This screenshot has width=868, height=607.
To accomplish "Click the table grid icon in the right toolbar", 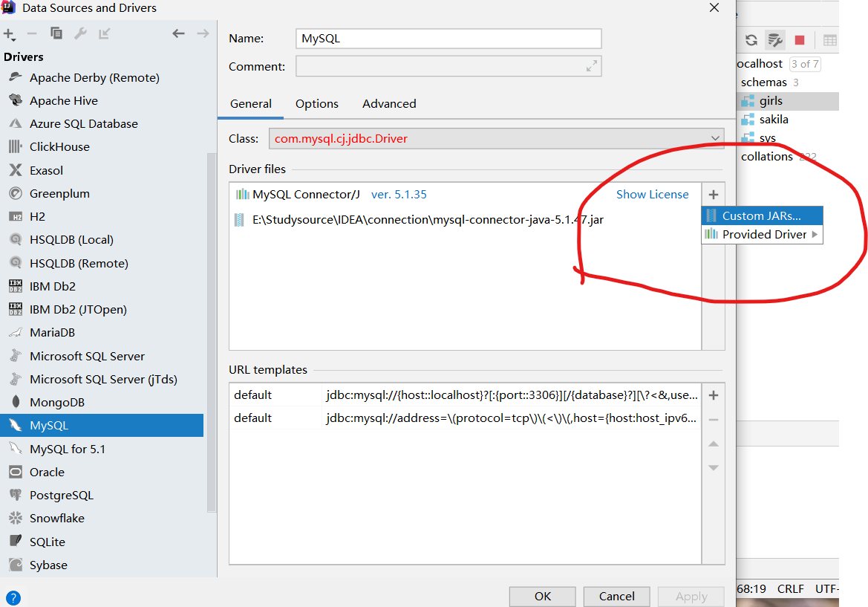I will tap(831, 40).
